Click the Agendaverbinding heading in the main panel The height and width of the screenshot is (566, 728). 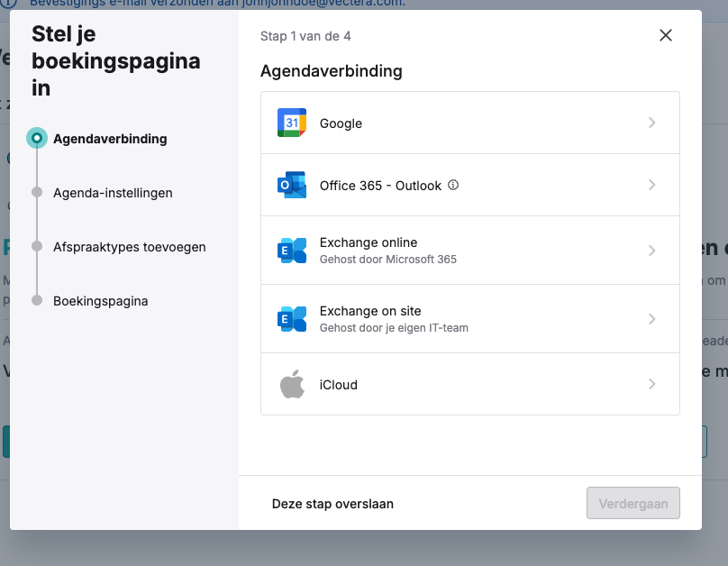331,71
